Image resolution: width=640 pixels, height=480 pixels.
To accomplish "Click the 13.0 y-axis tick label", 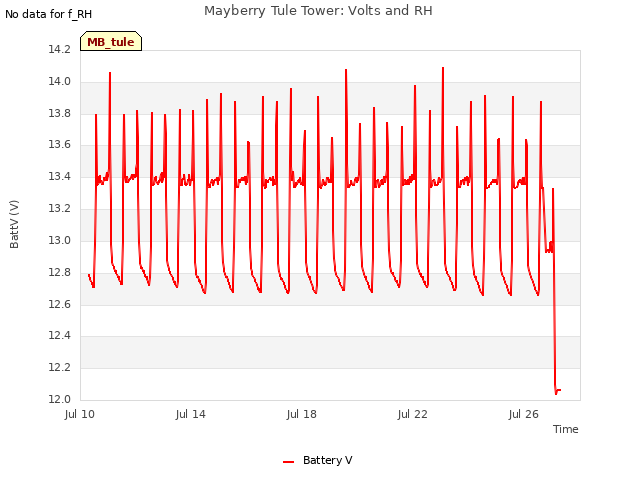I will pos(60,240).
